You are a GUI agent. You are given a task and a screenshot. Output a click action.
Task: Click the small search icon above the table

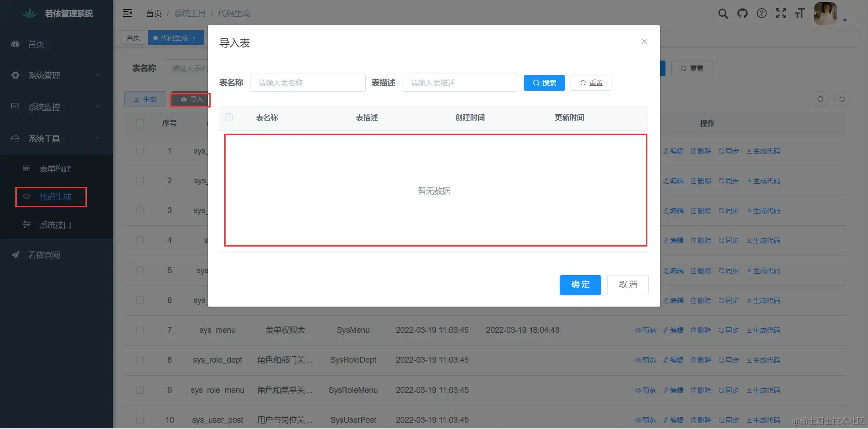point(820,99)
